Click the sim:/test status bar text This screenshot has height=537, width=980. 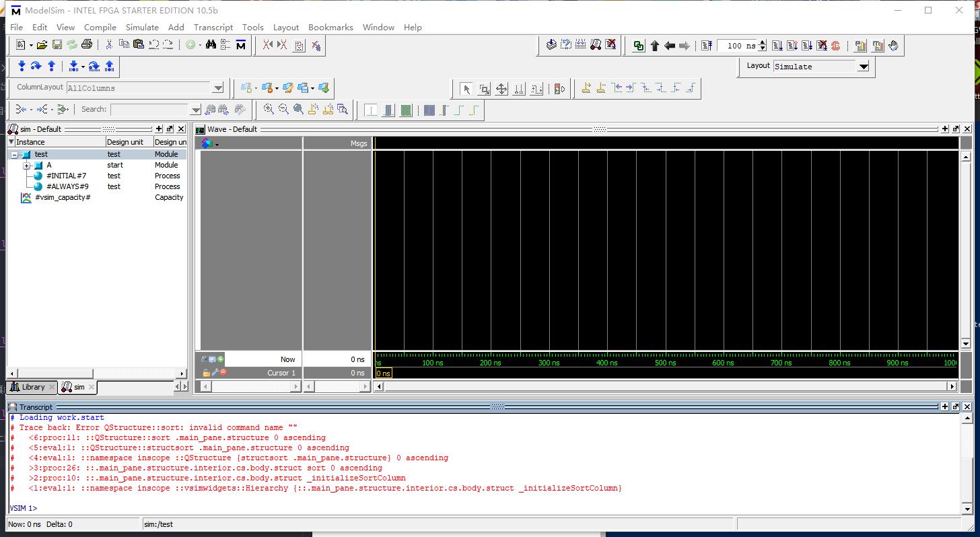click(x=158, y=524)
